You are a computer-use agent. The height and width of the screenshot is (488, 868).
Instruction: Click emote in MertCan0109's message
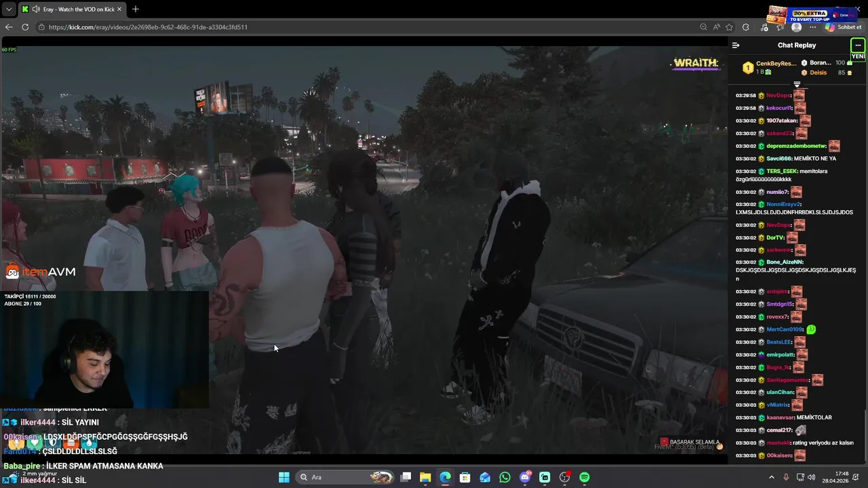click(x=811, y=329)
